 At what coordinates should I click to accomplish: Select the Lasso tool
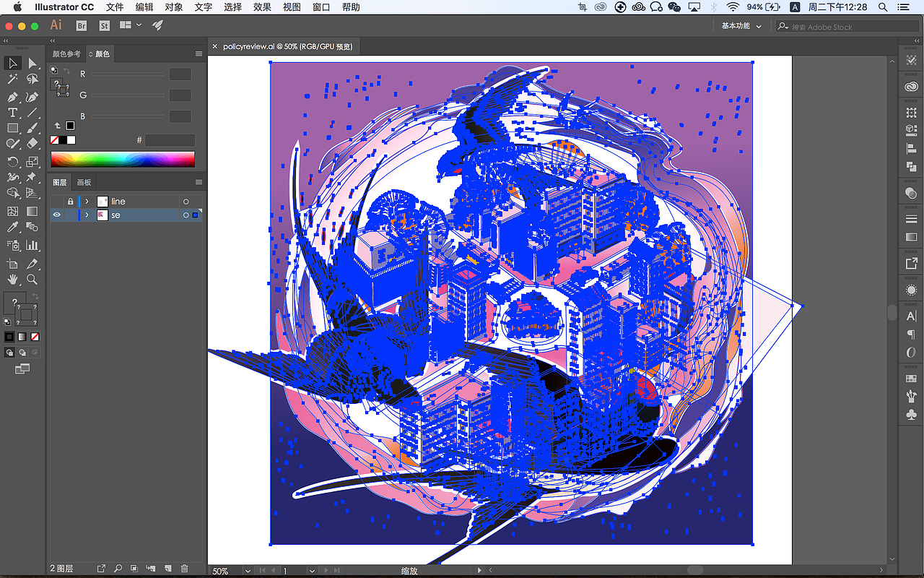(32, 79)
